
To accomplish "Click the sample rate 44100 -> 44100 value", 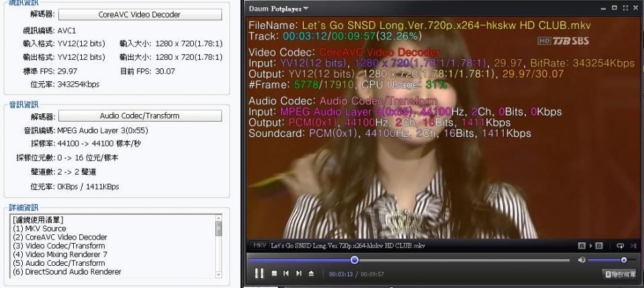I will pos(99,144).
